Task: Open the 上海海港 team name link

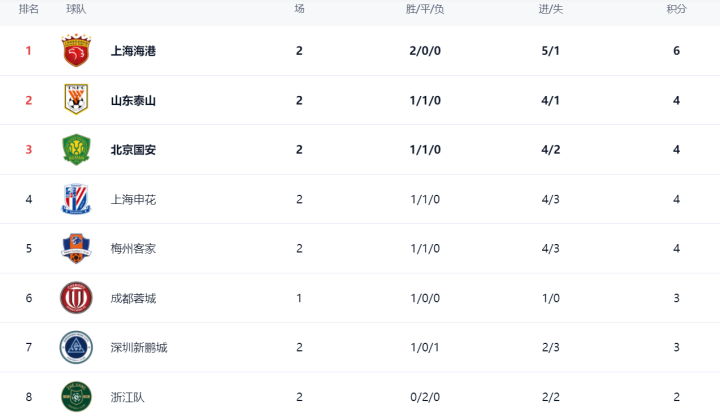Action: pos(133,51)
